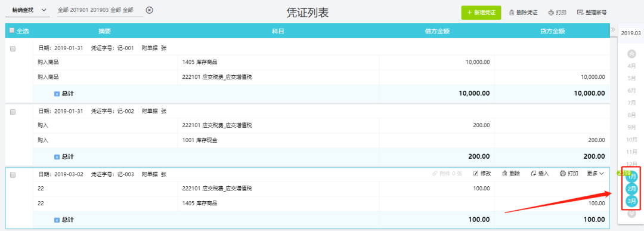Click the non-bold 100.00 debit amount in 记-003
The image size is (644, 231).
point(481,189)
